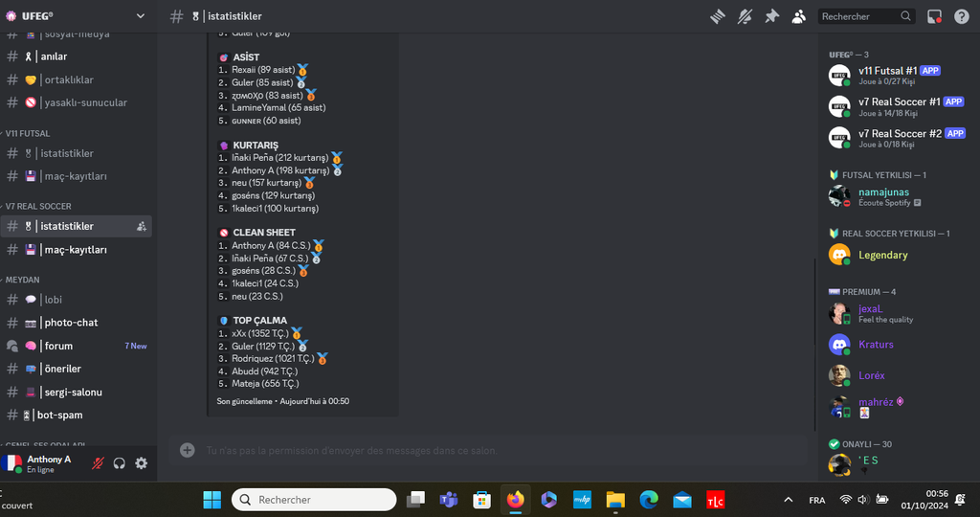Open Loréx member profile
980x517 pixels.
click(x=898, y=375)
